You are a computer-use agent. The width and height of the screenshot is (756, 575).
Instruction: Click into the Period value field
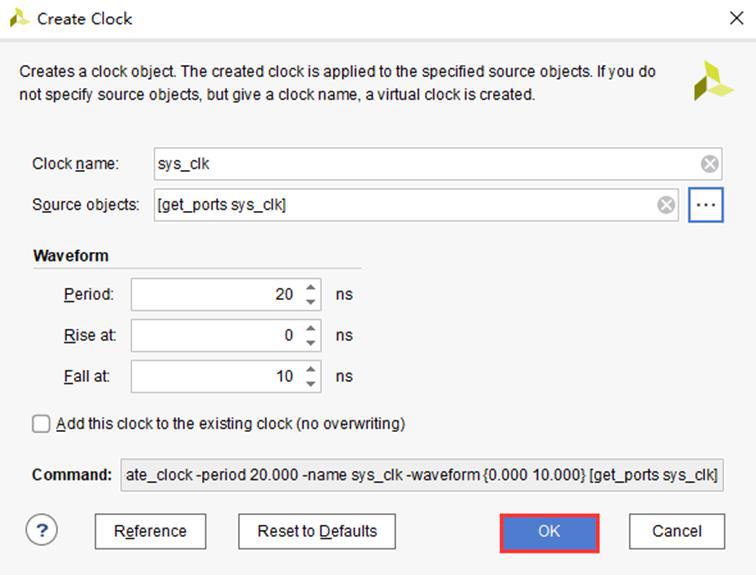[x=217, y=294]
